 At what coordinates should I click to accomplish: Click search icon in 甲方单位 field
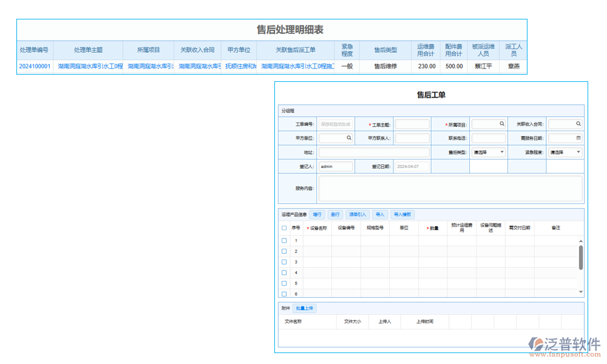pos(349,138)
